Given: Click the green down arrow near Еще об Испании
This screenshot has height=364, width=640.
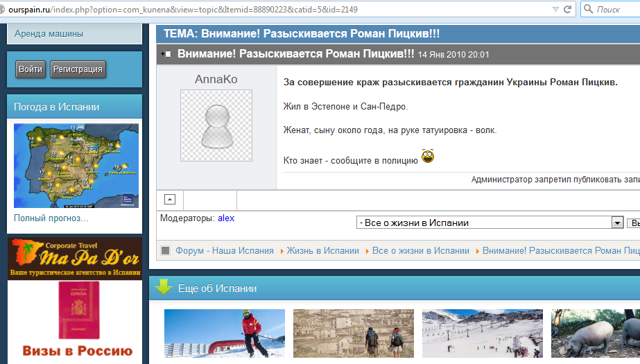Looking at the screenshot, I should click(x=163, y=288).
